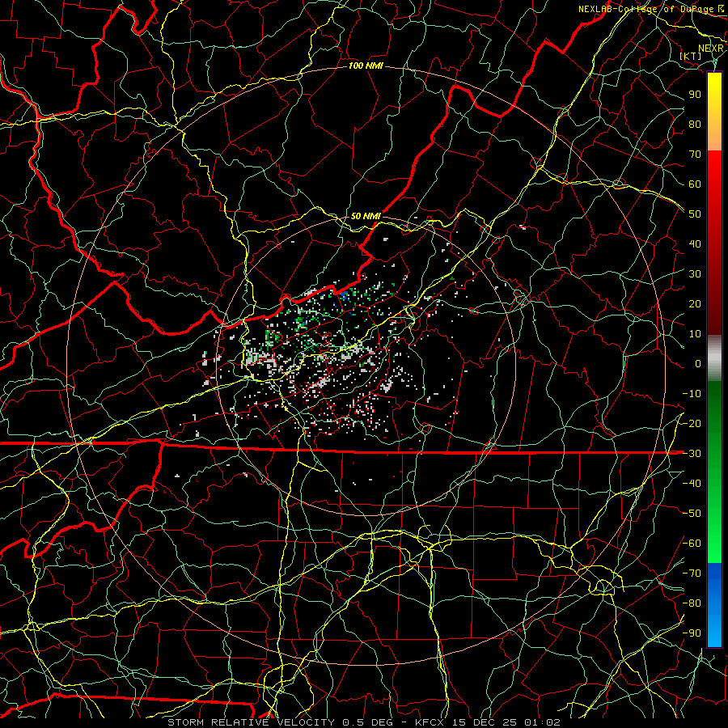This screenshot has width=728, height=728.
Task: Click the -20 value on velocity scale
Action: [x=692, y=424]
